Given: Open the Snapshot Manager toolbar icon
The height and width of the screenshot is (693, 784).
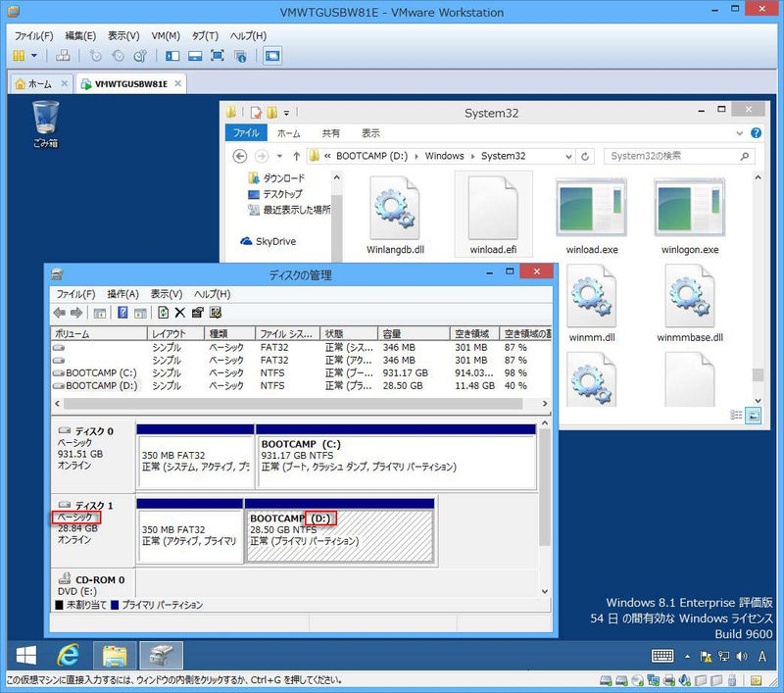Looking at the screenshot, I should (x=140, y=56).
